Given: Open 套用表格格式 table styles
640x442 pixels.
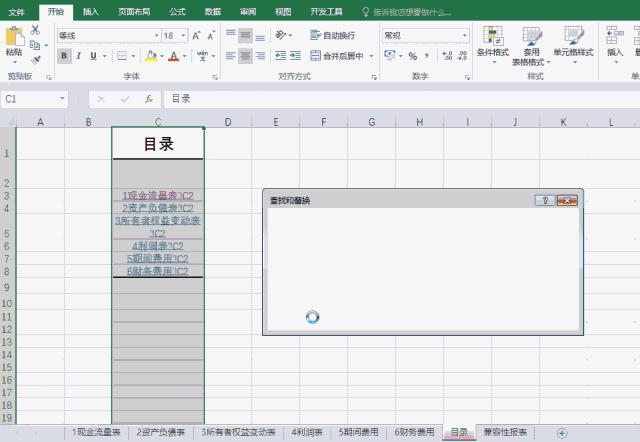Looking at the screenshot, I should point(531,46).
